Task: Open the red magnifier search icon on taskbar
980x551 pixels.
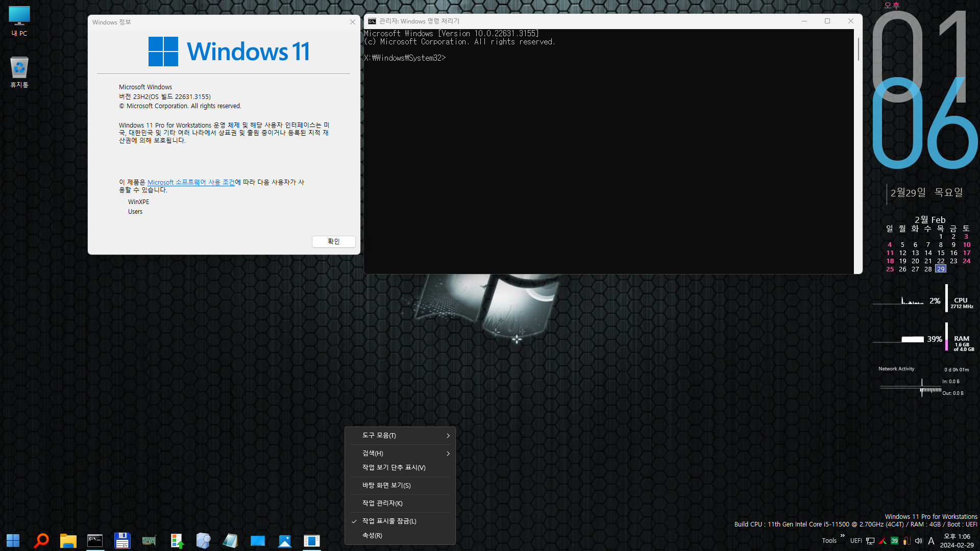Action: click(x=41, y=540)
